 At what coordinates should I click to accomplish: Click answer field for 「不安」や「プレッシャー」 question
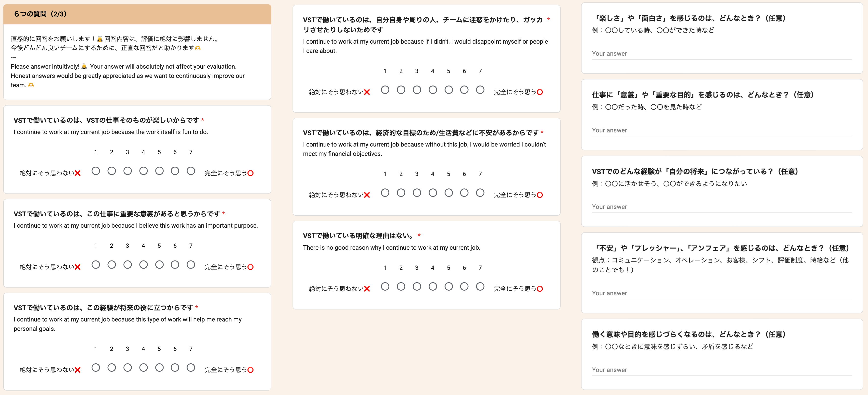(x=722, y=293)
